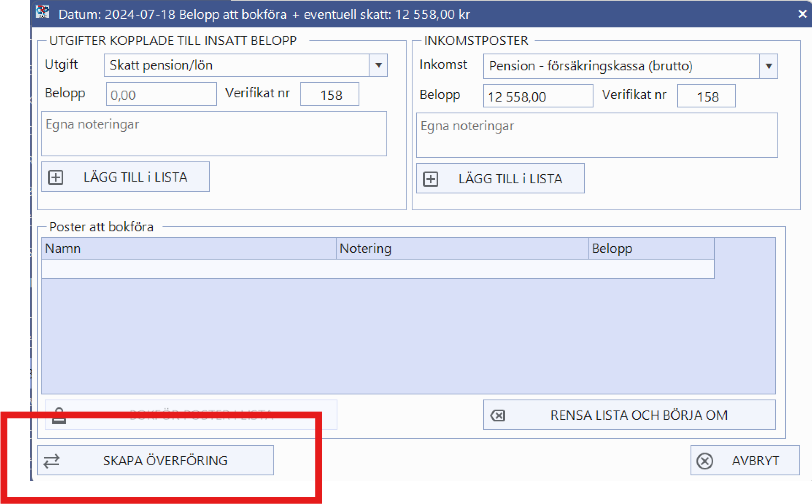Sort by the Belopp column header
Viewport: 812px width, 504px height.
pyautogui.click(x=652, y=249)
